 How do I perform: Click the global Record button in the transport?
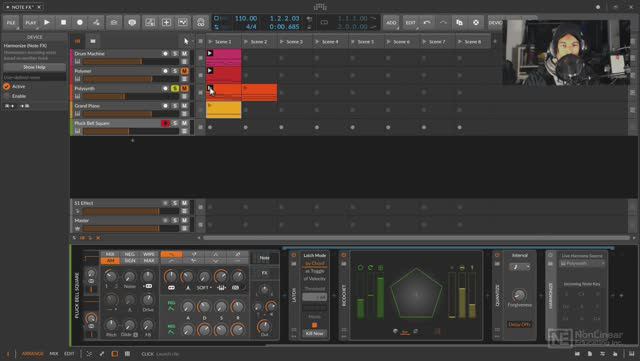pos(80,22)
